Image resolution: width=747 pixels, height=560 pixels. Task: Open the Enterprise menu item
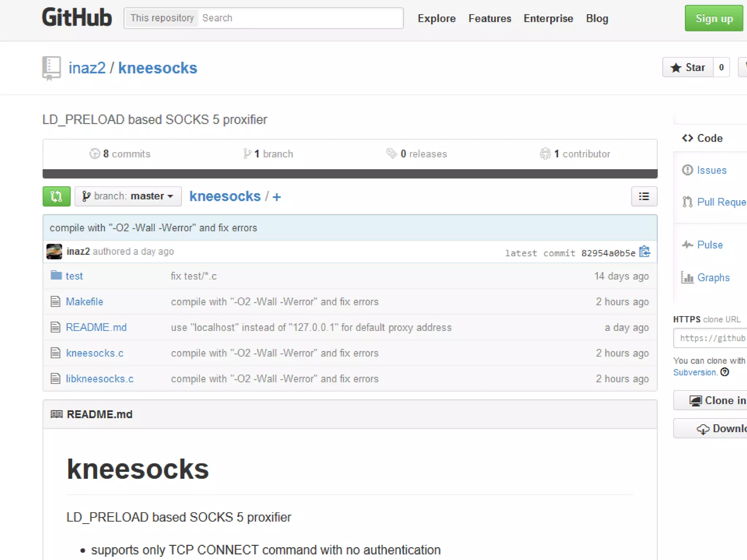[548, 18]
